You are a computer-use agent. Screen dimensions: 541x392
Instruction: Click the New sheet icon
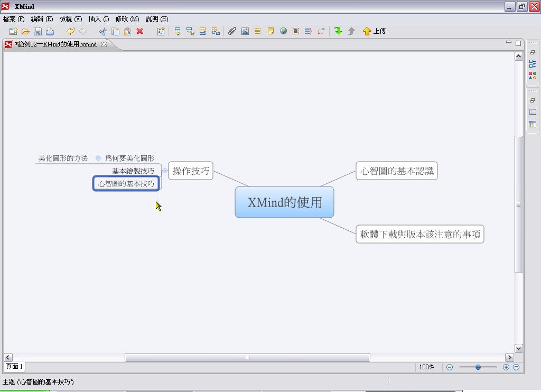tap(161, 31)
